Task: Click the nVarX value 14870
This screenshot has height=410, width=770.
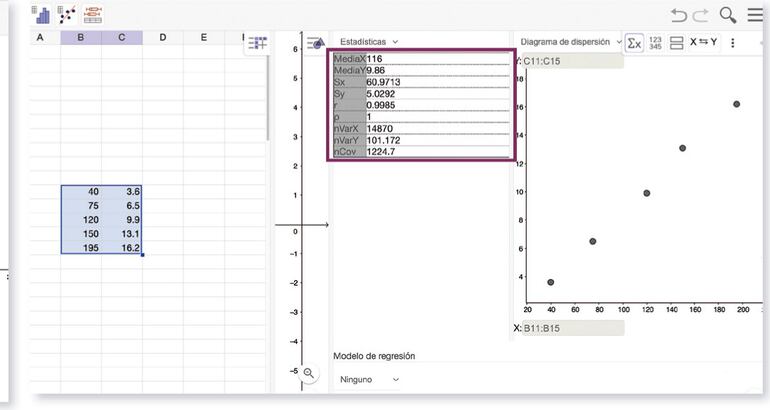Action: point(380,129)
